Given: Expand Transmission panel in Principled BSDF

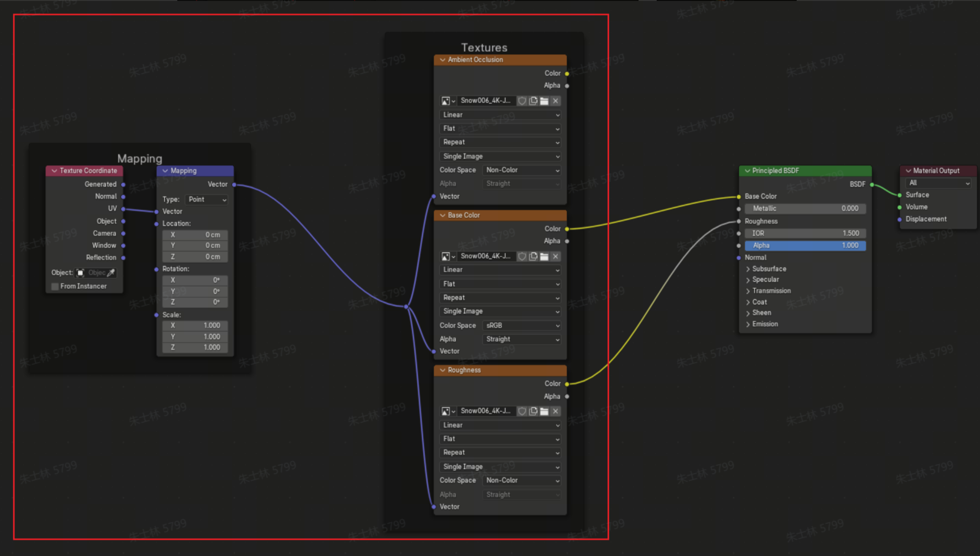Looking at the screenshot, I should 748,291.
